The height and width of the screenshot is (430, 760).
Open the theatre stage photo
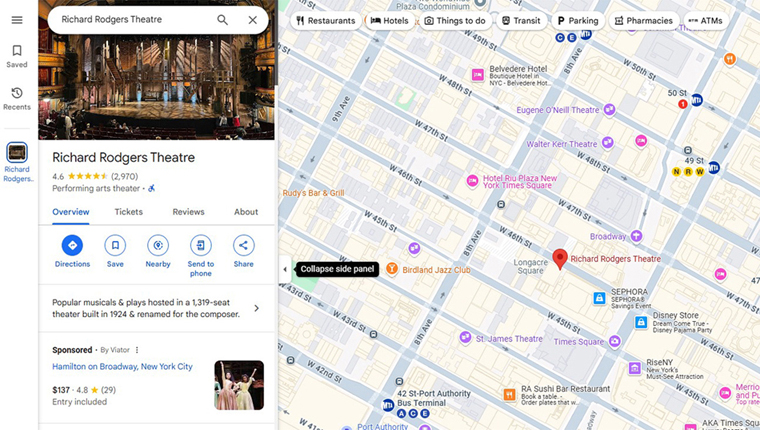[x=156, y=87]
